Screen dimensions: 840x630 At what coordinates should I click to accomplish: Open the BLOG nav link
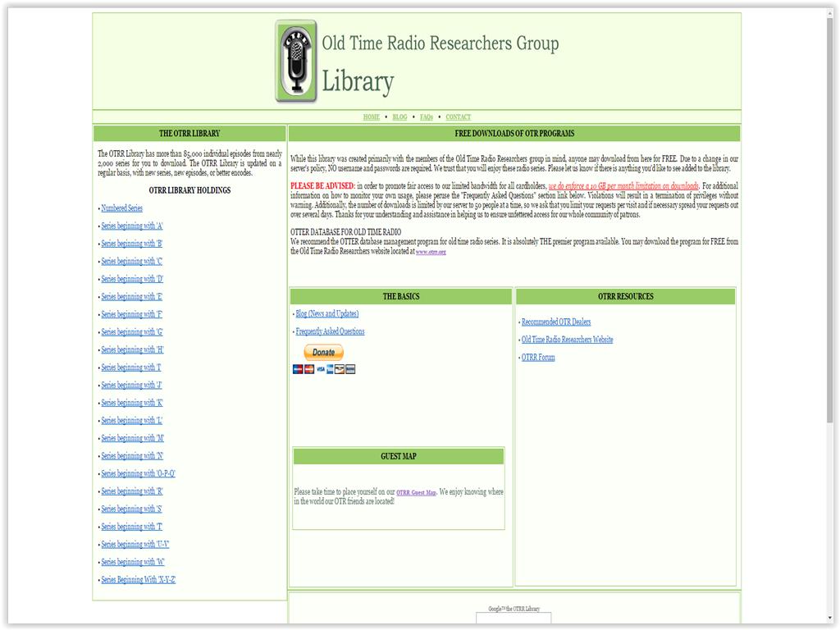tap(399, 116)
